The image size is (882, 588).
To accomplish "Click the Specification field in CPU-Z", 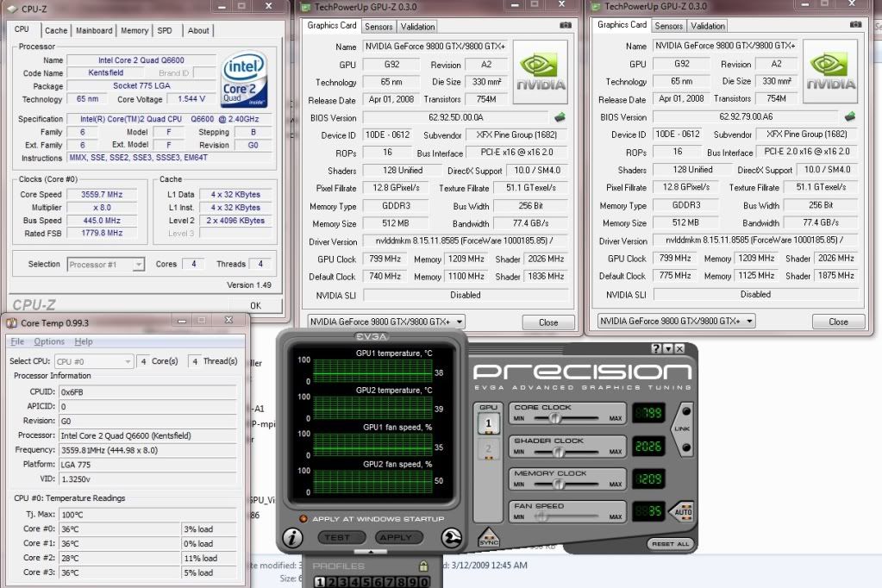I will coord(169,119).
